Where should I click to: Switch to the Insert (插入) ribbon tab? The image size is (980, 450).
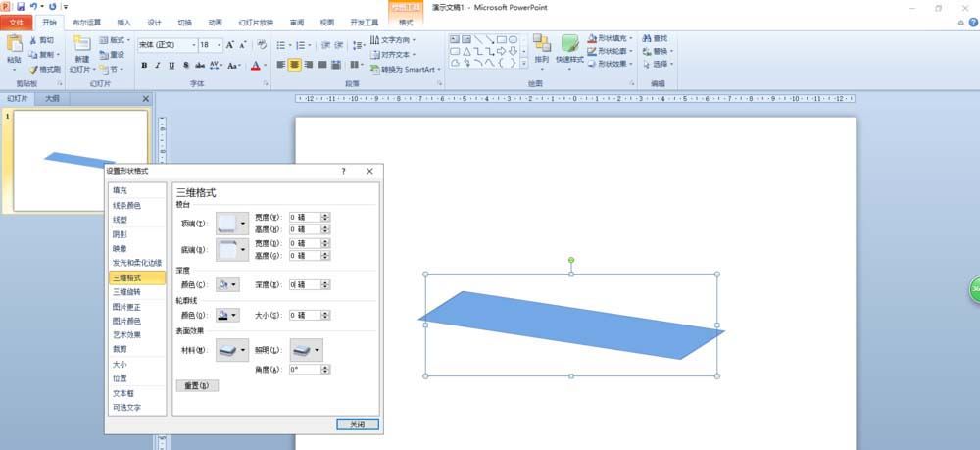click(x=124, y=23)
